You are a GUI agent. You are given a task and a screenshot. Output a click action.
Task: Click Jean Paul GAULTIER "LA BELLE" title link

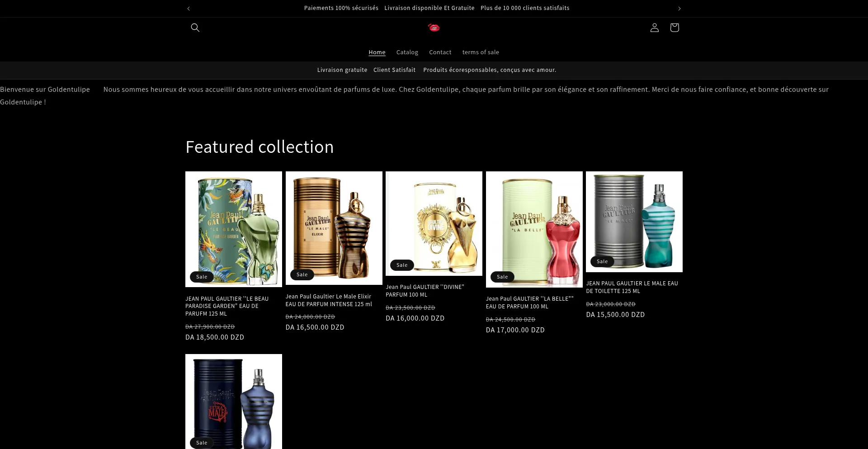pyautogui.click(x=529, y=302)
